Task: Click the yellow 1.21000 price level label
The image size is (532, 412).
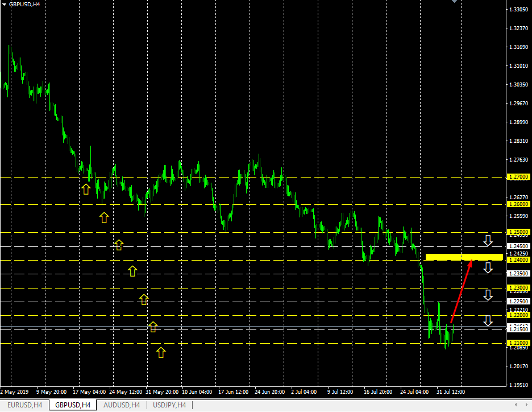Action: pos(518,343)
